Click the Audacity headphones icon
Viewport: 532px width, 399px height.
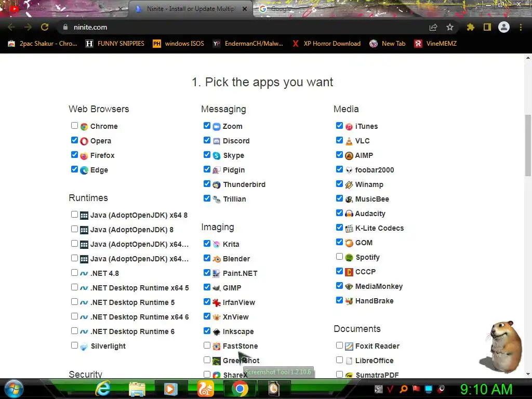click(349, 214)
